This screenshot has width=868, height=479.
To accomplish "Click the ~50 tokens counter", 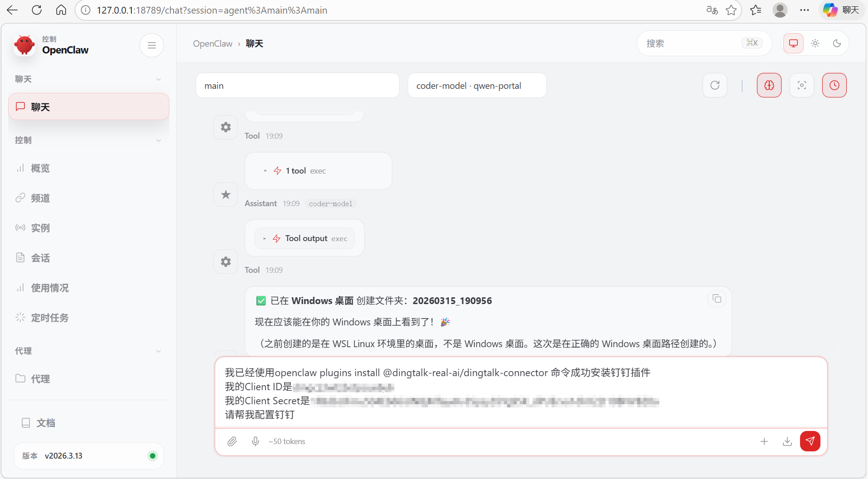I will (x=287, y=441).
